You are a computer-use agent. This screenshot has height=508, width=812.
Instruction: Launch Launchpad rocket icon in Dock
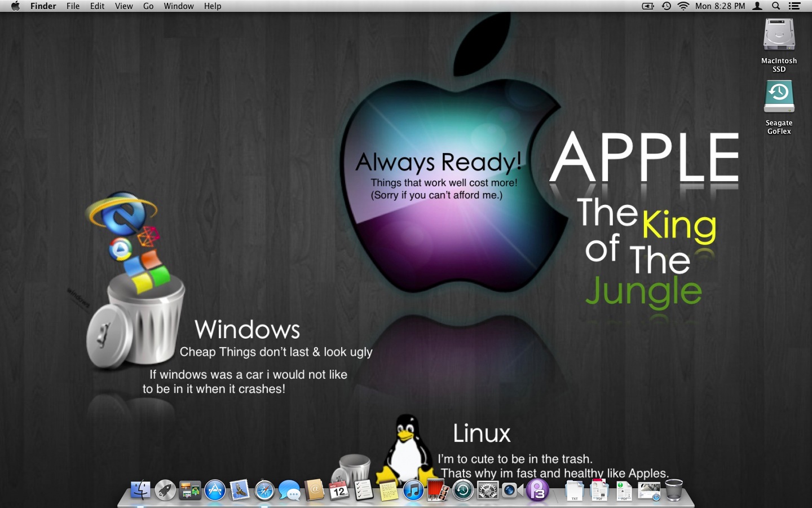[x=165, y=490]
